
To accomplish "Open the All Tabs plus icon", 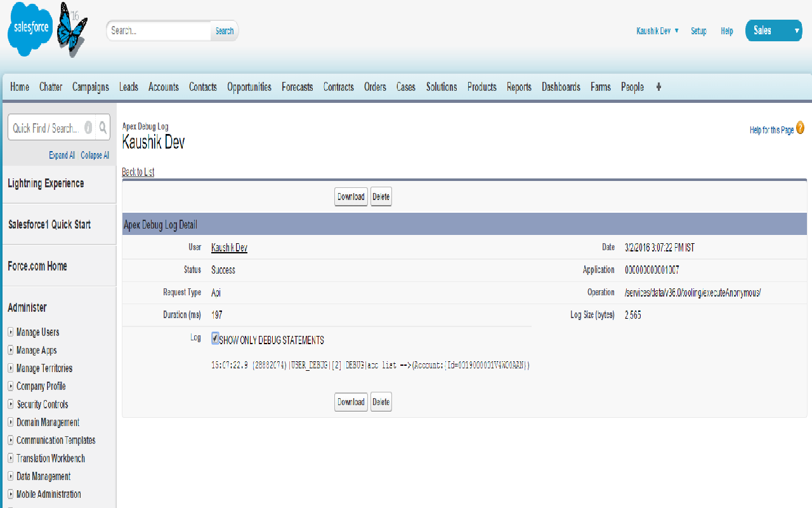I will (658, 87).
